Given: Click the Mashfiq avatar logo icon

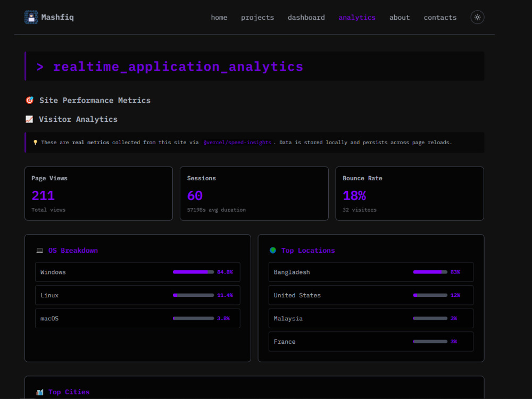Looking at the screenshot, I should pyautogui.click(x=31, y=18).
